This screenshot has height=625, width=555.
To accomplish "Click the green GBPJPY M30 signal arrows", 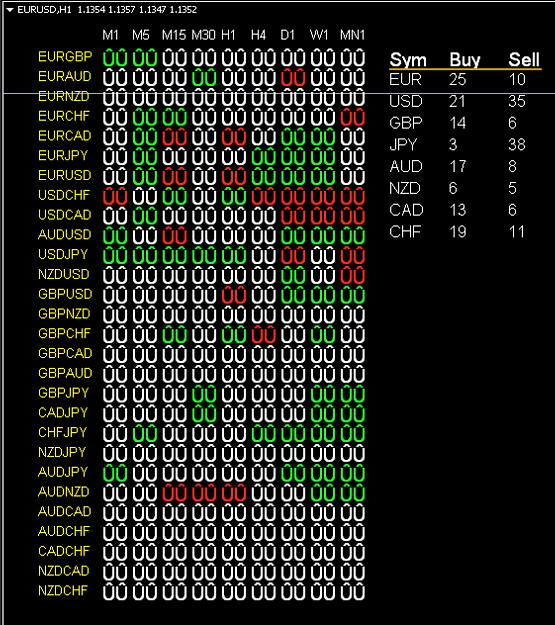I will tap(204, 394).
